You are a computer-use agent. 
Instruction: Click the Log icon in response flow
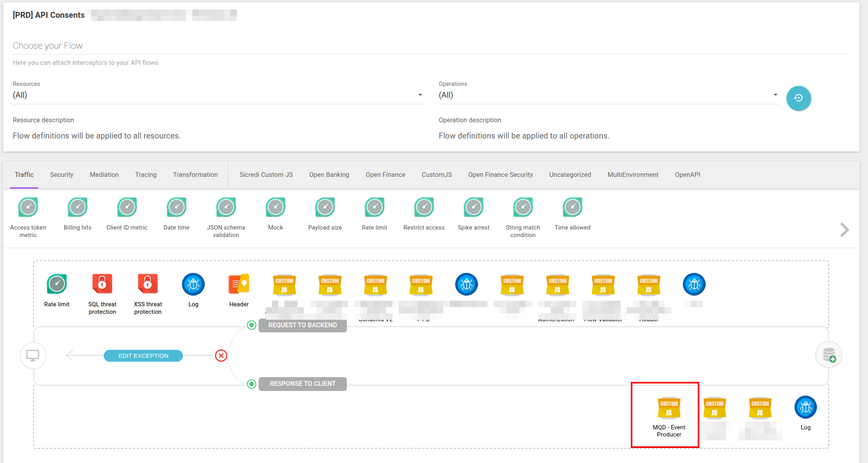click(x=805, y=407)
